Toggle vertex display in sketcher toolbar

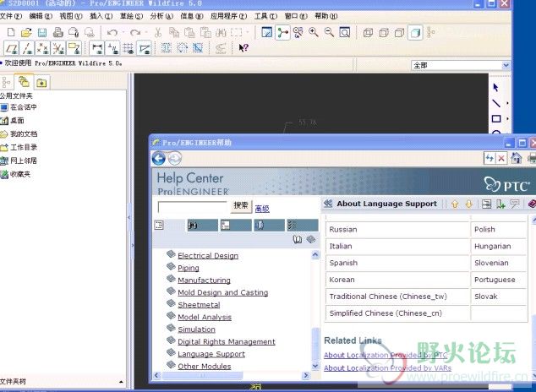click(145, 48)
